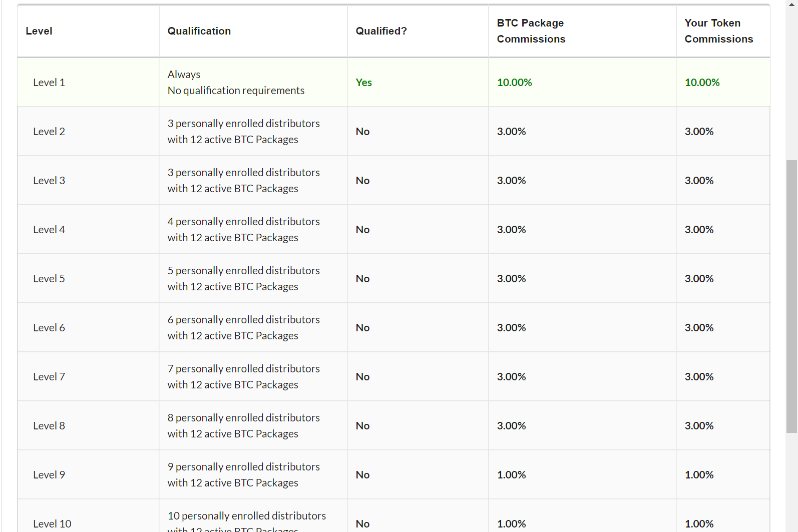Click the scrollbar up arrow

[x=791, y=4]
